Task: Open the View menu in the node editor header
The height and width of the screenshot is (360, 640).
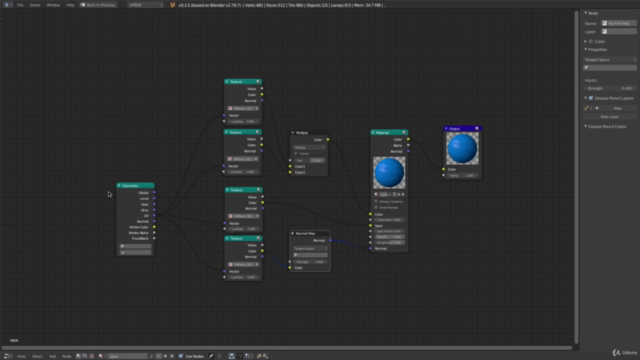Action: [21, 356]
